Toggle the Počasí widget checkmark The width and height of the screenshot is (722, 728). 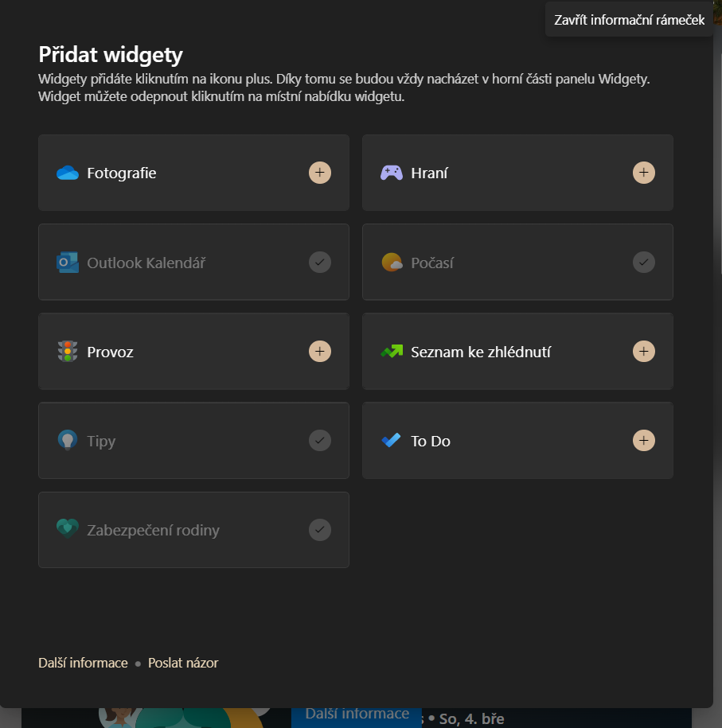(x=643, y=262)
